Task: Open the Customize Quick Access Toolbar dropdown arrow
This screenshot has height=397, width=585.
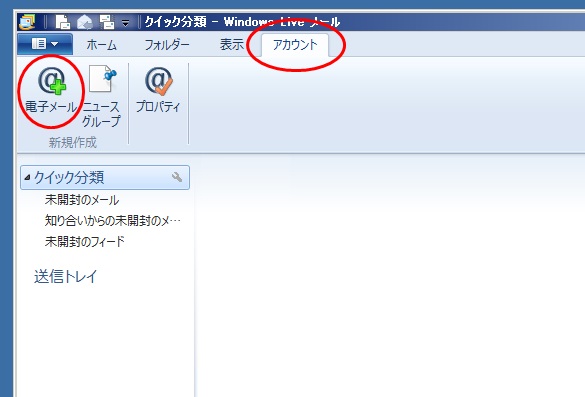Action: tap(126, 23)
